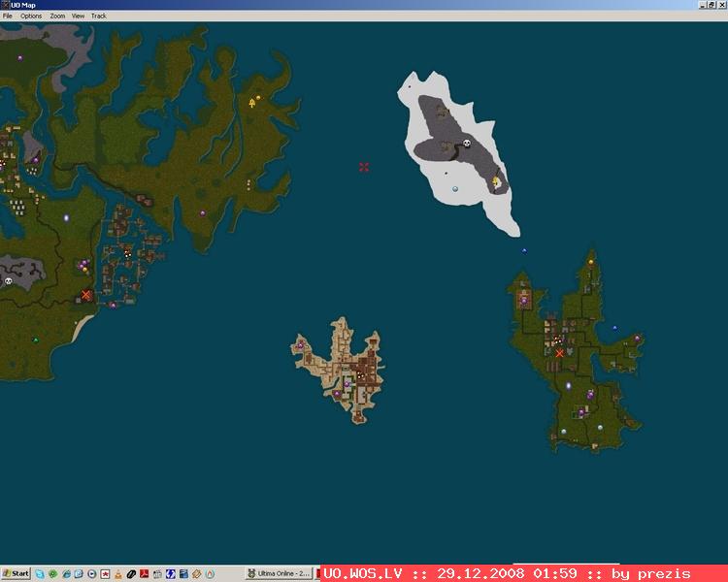The width and height of the screenshot is (728, 582).
Task: Click the purple marker in the top-left map corner
Action: coord(20,58)
